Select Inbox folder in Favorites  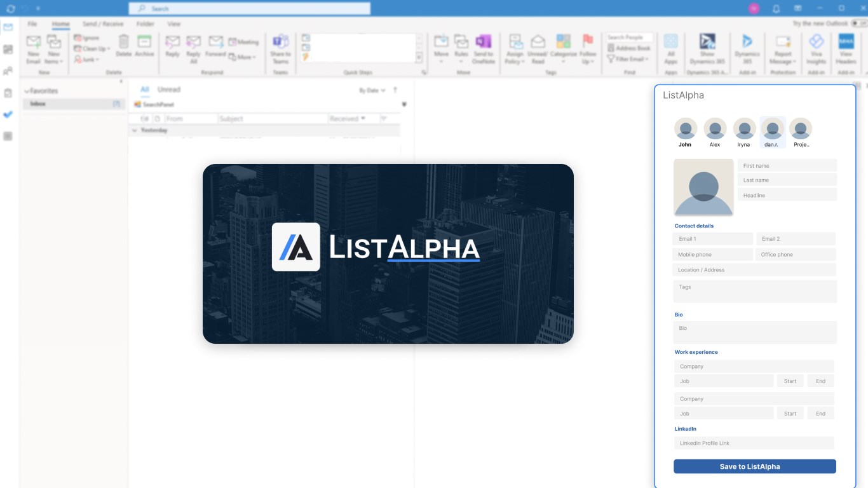pos(74,104)
